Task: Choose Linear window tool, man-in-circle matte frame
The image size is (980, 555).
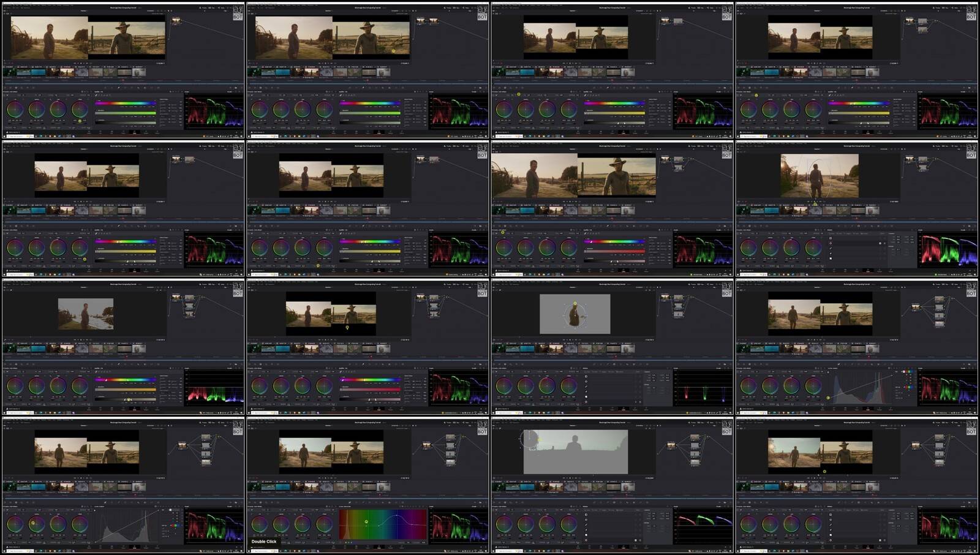Action: click(586, 376)
